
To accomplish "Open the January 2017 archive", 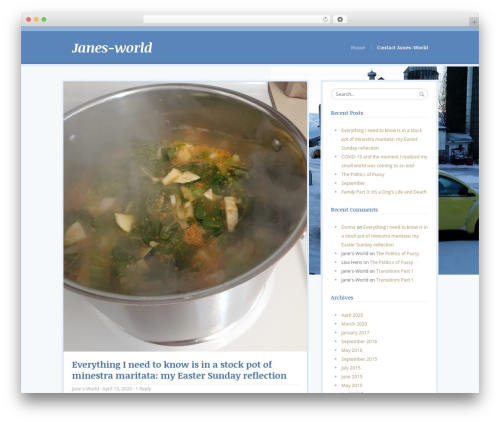I will (x=355, y=333).
